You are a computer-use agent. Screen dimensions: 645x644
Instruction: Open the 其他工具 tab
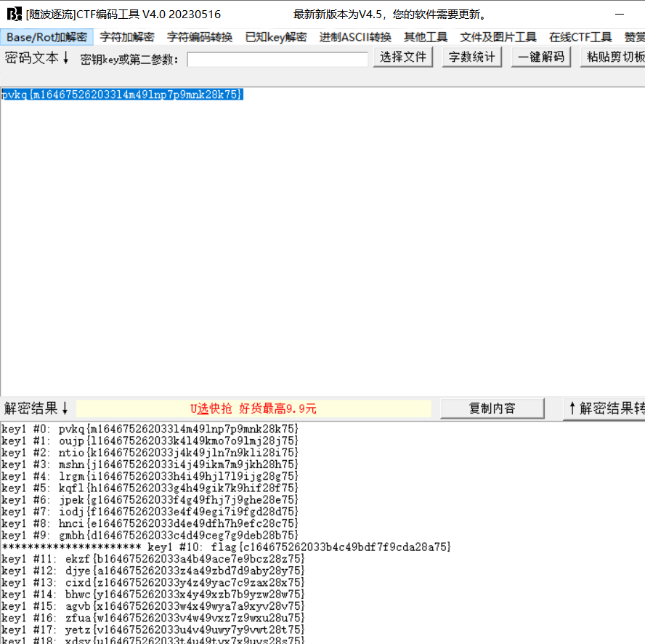(x=425, y=36)
